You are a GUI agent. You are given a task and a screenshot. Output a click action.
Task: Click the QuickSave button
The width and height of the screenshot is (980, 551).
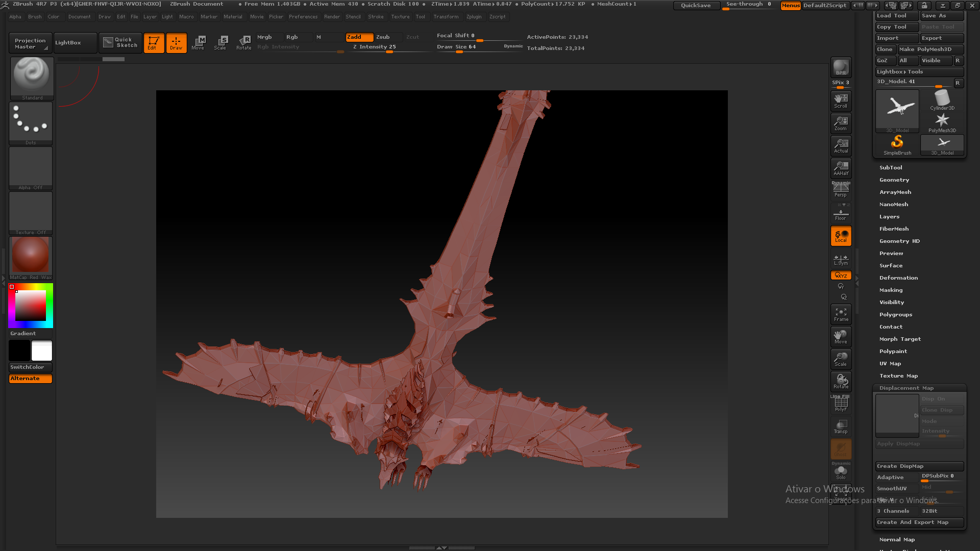tap(696, 6)
